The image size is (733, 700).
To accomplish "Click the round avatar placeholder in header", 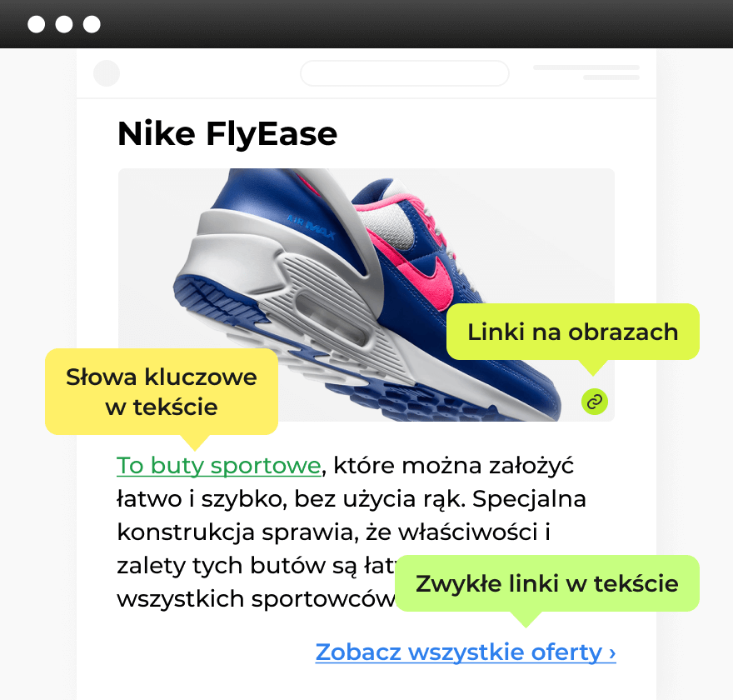I will pos(107,73).
